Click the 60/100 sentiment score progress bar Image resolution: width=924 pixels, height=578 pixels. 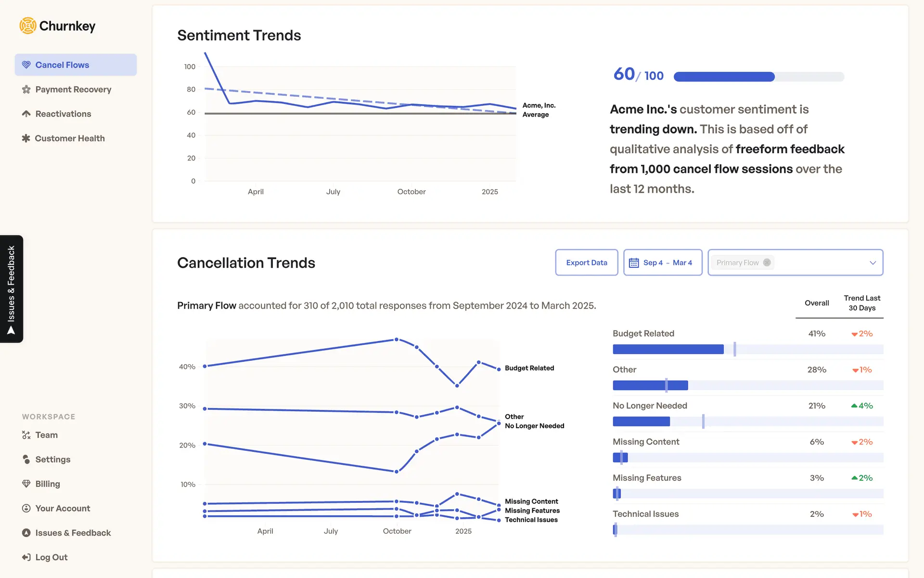(x=758, y=77)
